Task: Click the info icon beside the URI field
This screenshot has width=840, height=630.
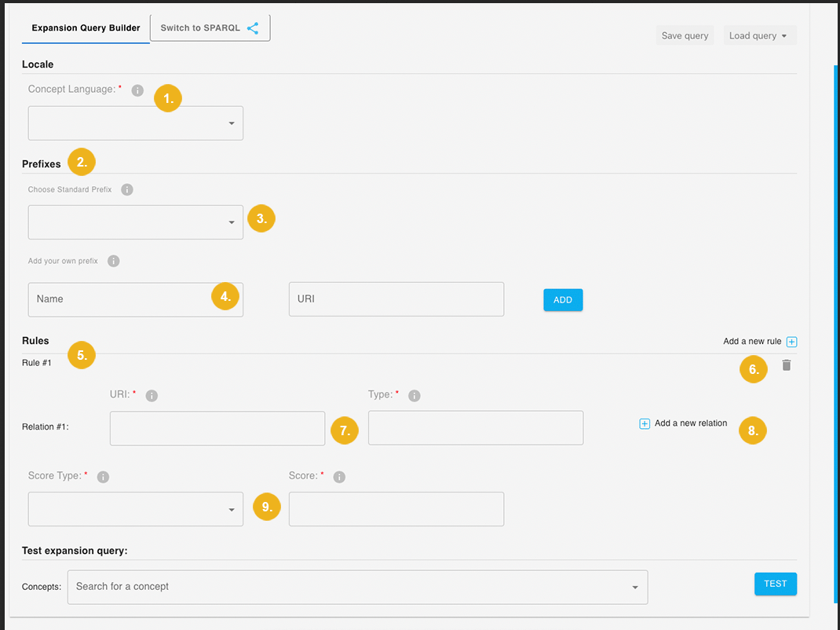Action: (x=152, y=395)
